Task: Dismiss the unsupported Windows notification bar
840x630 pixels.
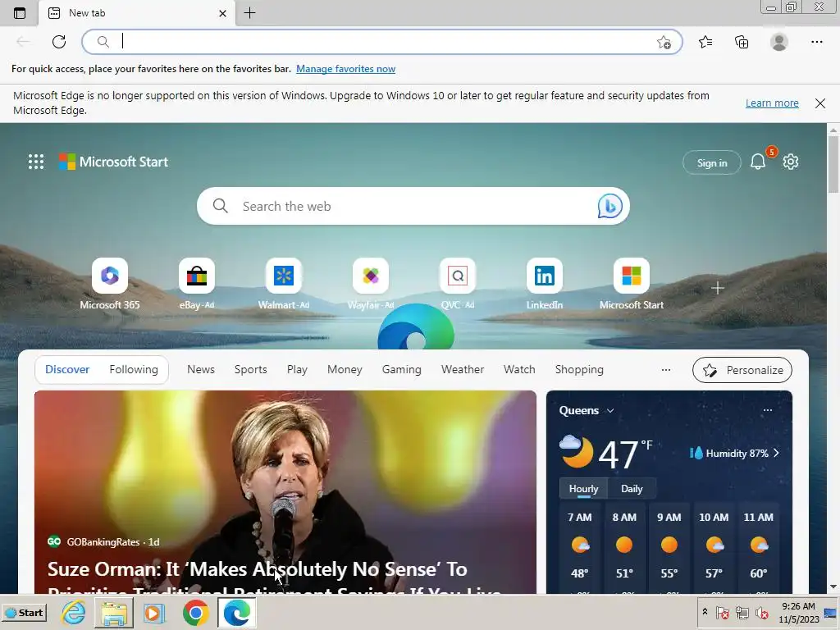Action: pos(820,103)
